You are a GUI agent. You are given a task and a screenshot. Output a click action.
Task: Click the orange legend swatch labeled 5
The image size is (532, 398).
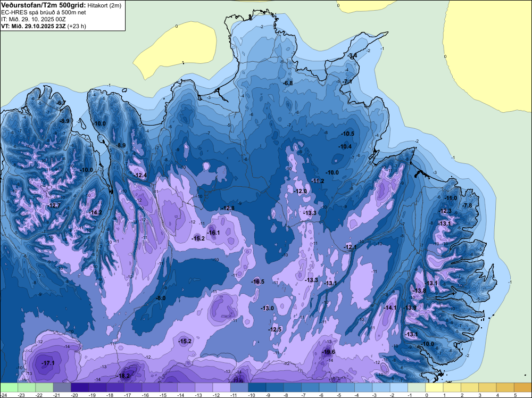[x=523, y=387]
